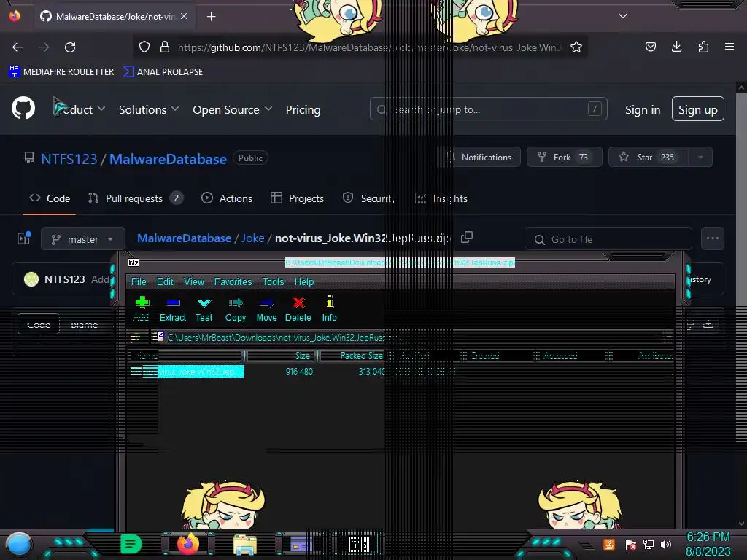Switch to Pull requests tab

click(x=135, y=198)
